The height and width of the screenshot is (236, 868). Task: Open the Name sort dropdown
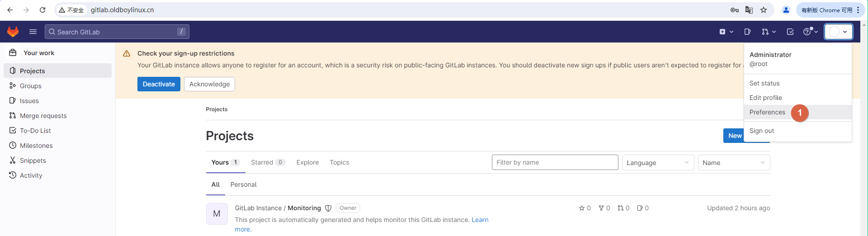tap(734, 162)
